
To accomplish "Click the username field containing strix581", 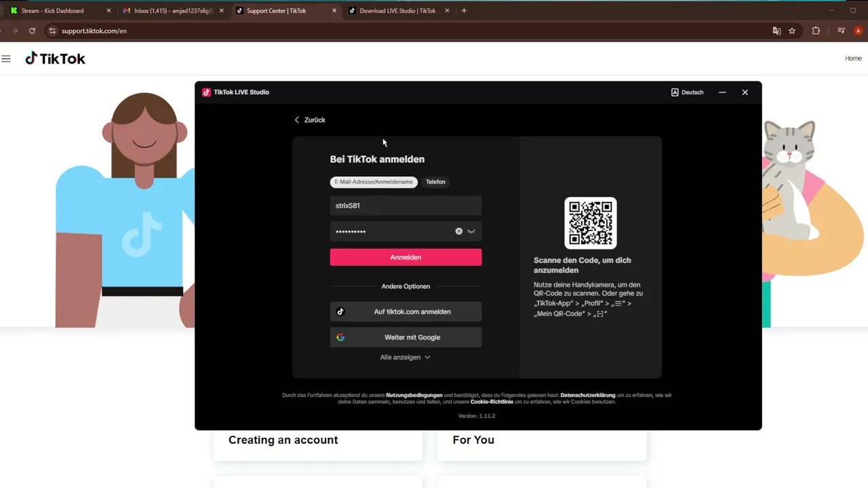I will [x=406, y=205].
